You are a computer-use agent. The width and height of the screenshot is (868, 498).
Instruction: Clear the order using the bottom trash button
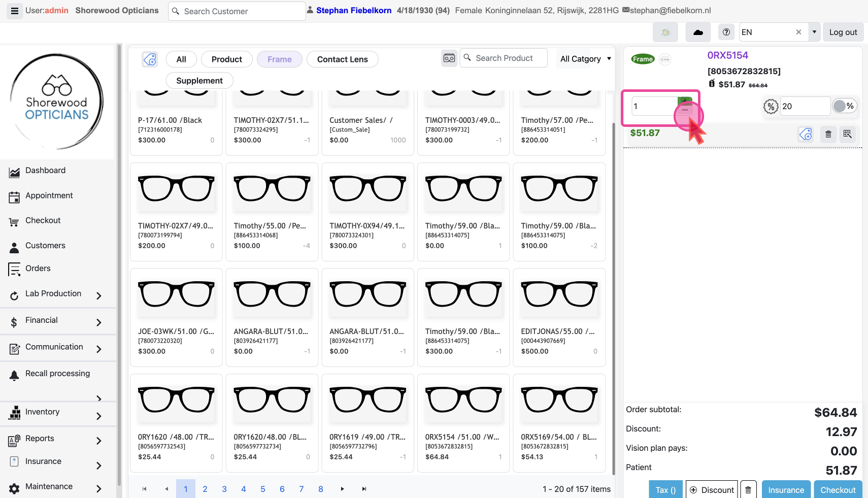tap(748, 490)
